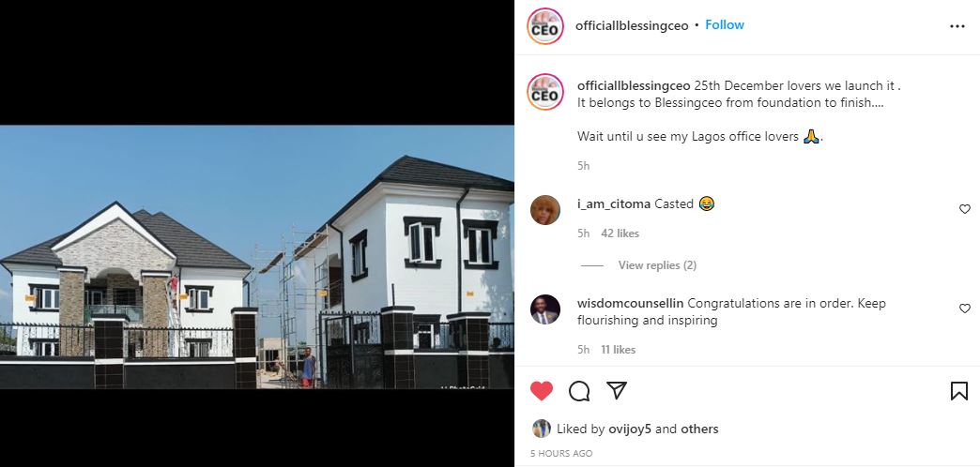980x467 pixels.
Task: Like wisdomcounsellin's comment heart
Action: pyautogui.click(x=964, y=309)
